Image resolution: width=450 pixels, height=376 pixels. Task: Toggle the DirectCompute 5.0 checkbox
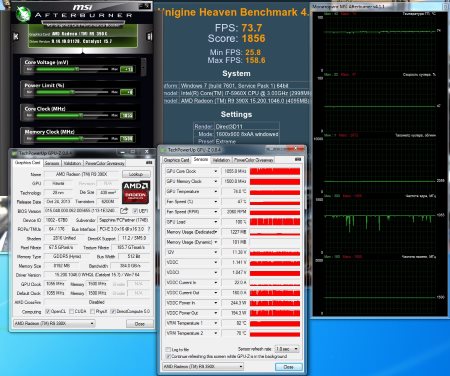click(113, 311)
